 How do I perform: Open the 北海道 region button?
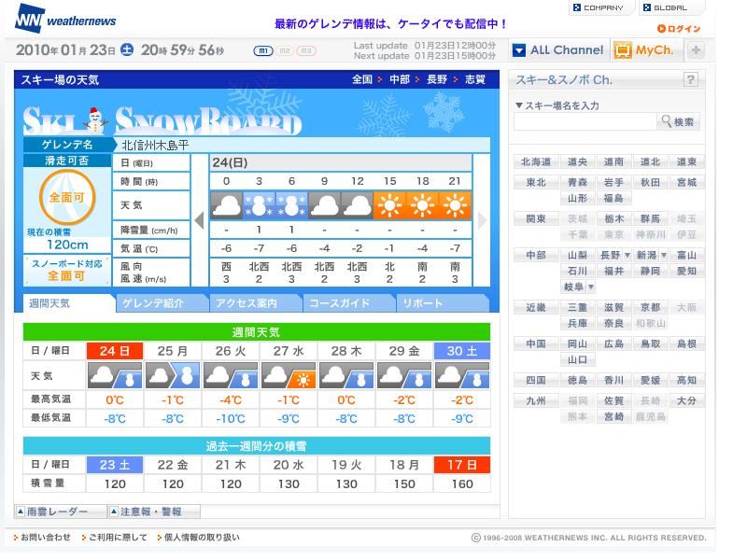tap(536, 161)
